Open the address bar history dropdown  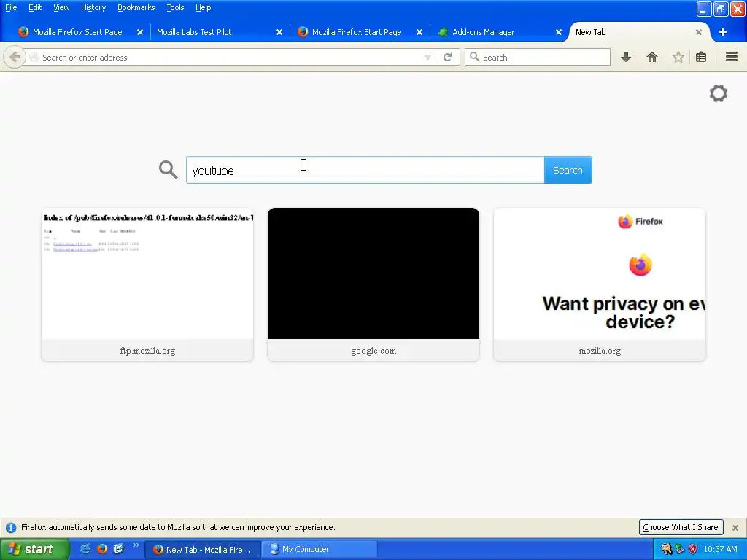[x=427, y=57]
